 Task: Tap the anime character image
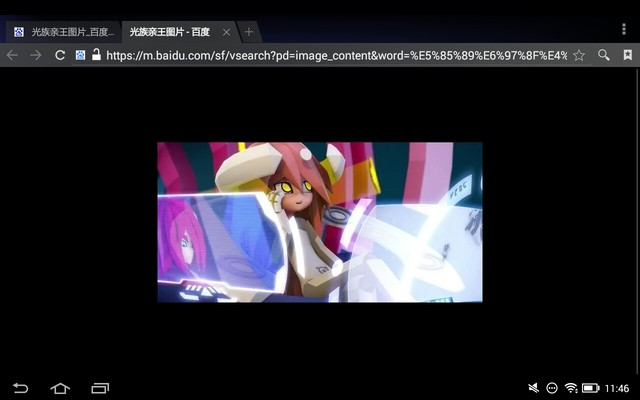320,222
